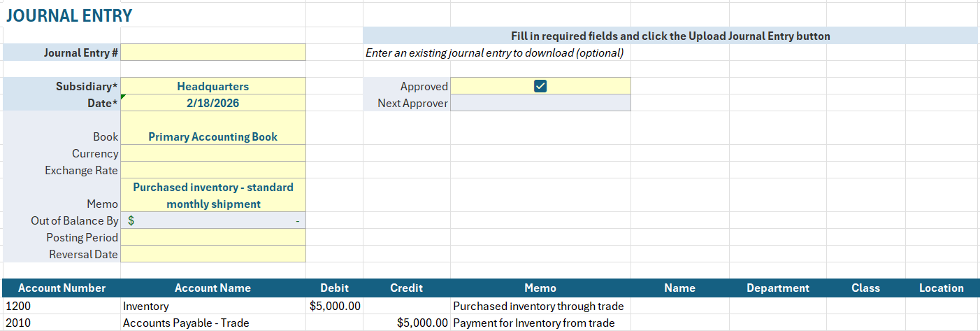Open the Book field Primary Accounting Book

click(213, 136)
